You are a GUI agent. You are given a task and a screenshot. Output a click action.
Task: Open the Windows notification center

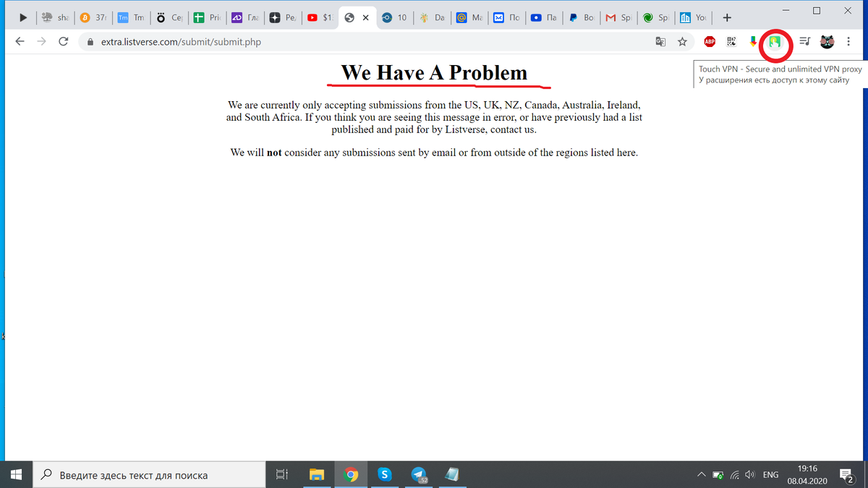click(846, 475)
